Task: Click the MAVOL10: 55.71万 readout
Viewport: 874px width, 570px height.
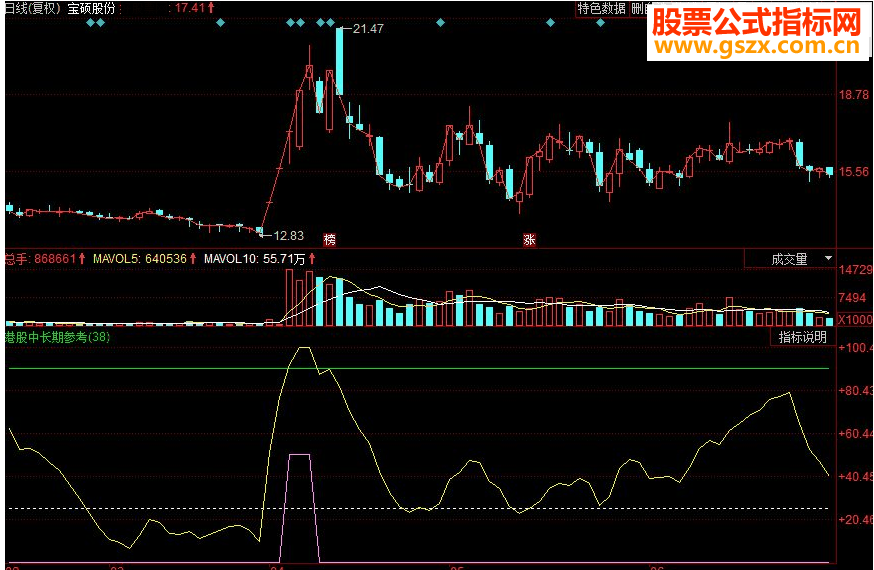Action: [x=255, y=259]
